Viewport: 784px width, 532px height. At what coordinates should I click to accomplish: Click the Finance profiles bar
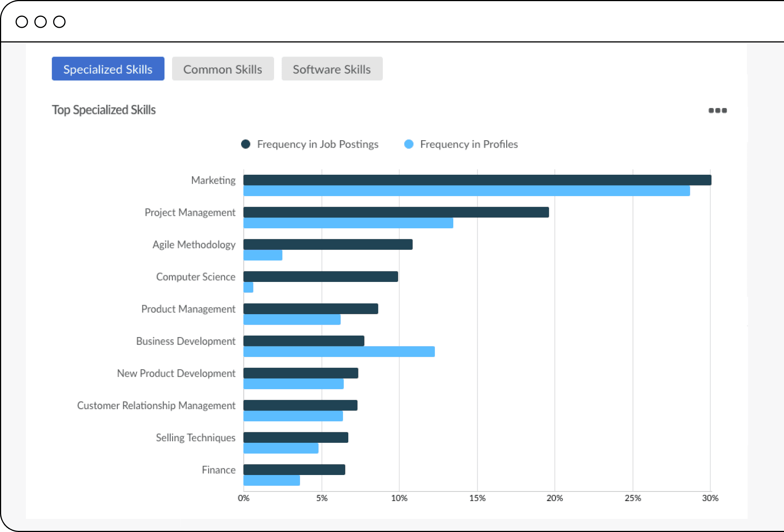point(271,481)
